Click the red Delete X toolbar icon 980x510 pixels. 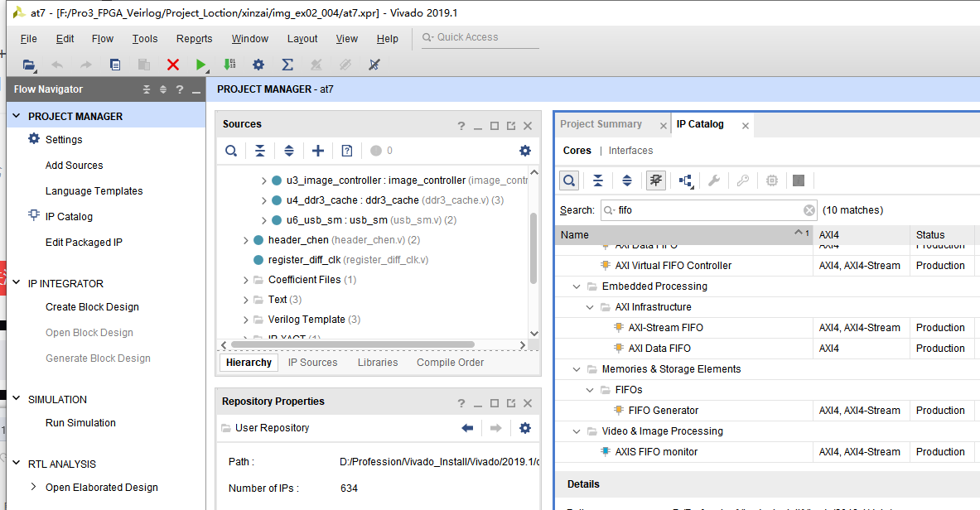[173, 65]
